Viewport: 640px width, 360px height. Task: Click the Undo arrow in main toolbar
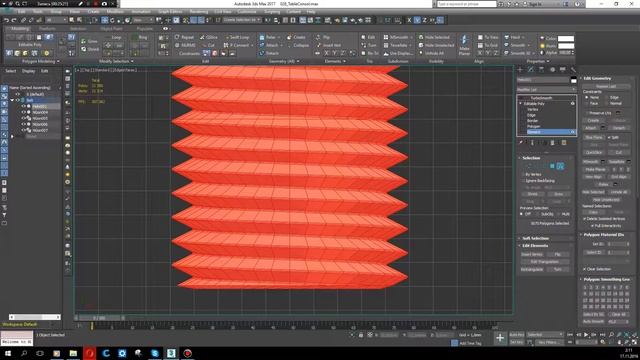point(6,20)
